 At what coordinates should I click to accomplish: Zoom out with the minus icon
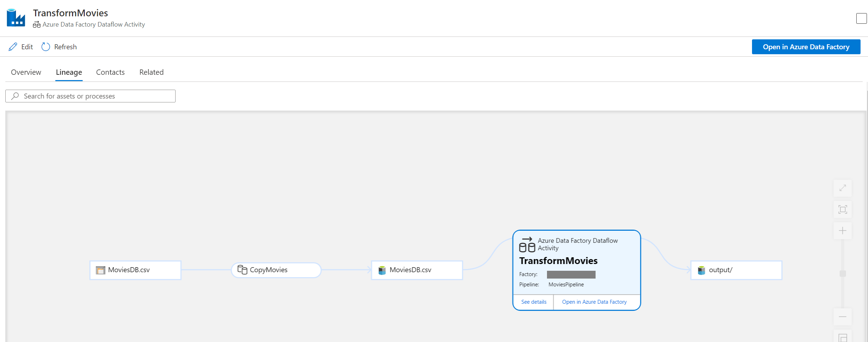point(843,316)
